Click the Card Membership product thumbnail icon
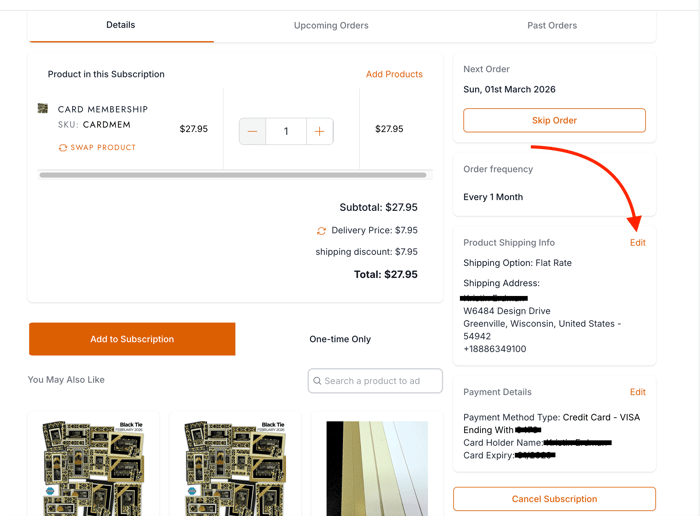700x516 pixels. pyautogui.click(x=43, y=109)
